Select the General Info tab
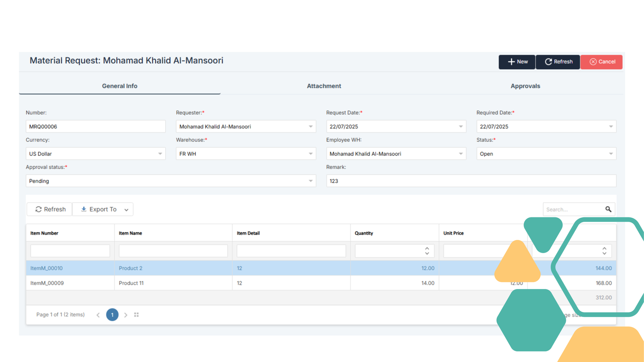644x362 pixels. (x=120, y=86)
